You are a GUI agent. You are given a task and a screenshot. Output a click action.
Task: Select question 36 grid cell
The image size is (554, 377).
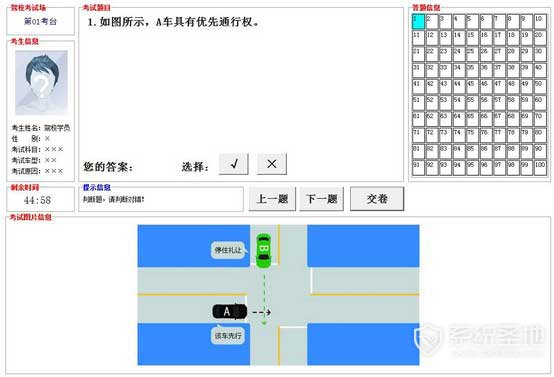click(x=486, y=71)
